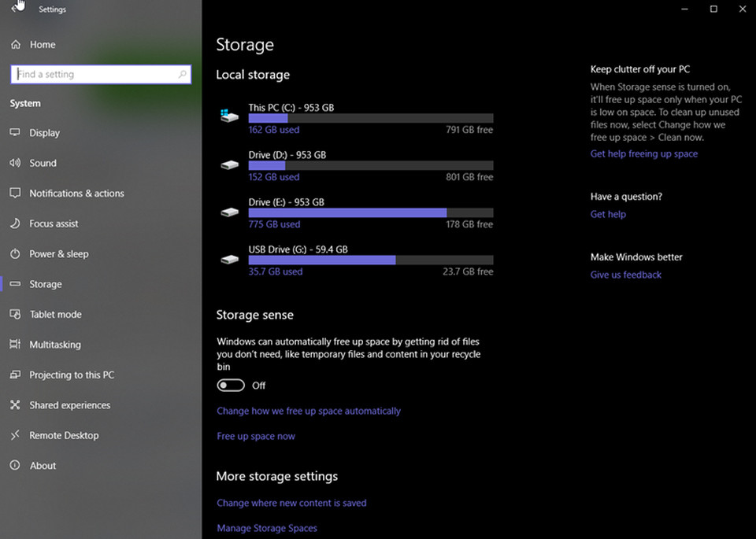Click the Find a setting search field
The height and width of the screenshot is (539, 756).
tap(101, 74)
